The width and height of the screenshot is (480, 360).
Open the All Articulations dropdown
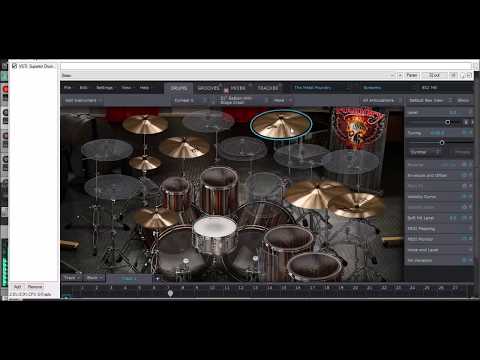point(381,100)
